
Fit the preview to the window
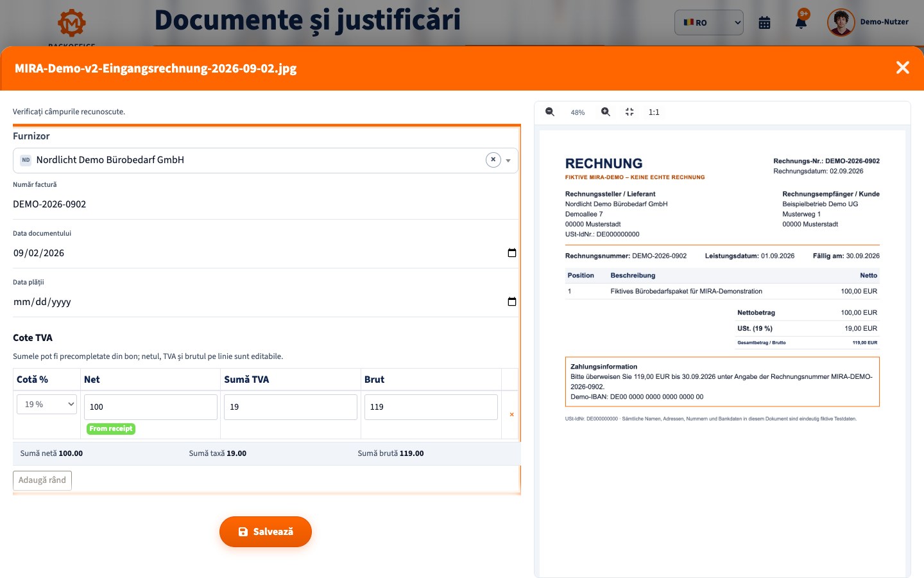[x=629, y=112]
